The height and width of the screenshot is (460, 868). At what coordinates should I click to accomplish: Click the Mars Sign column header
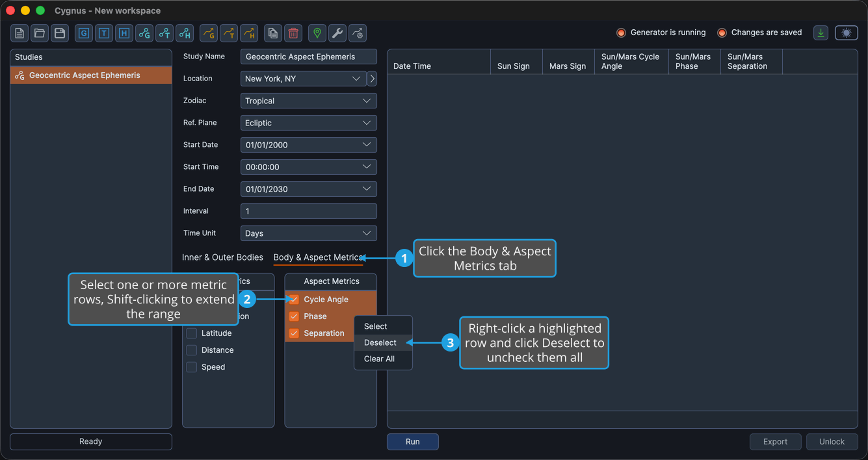(x=569, y=62)
